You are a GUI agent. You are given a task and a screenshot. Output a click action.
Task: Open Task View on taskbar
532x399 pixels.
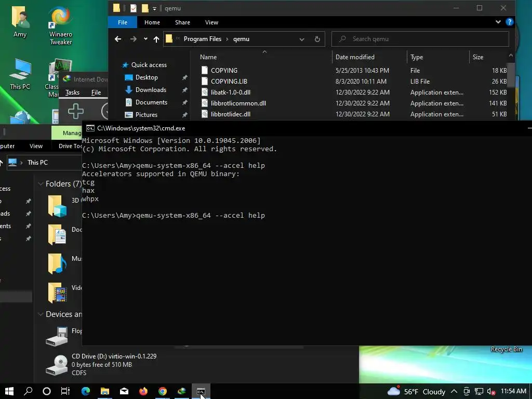[x=65, y=391]
